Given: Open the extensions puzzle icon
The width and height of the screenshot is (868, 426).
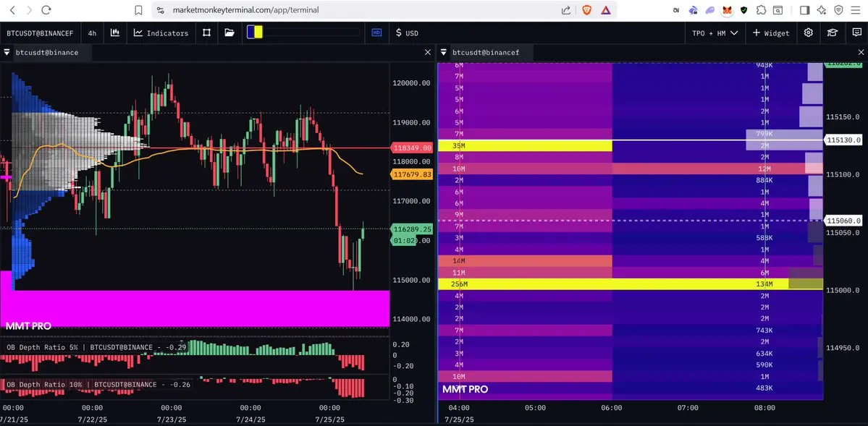Looking at the screenshot, I should (761, 10).
